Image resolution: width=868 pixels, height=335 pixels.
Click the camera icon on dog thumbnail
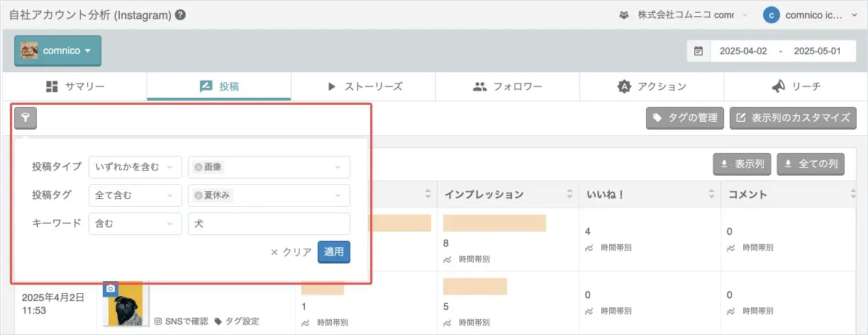pos(110,289)
